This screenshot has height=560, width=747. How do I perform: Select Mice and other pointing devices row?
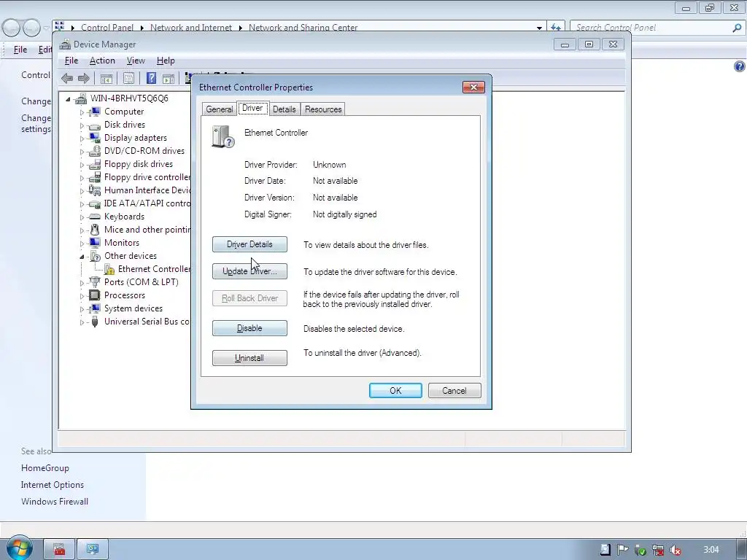(x=139, y=230)
